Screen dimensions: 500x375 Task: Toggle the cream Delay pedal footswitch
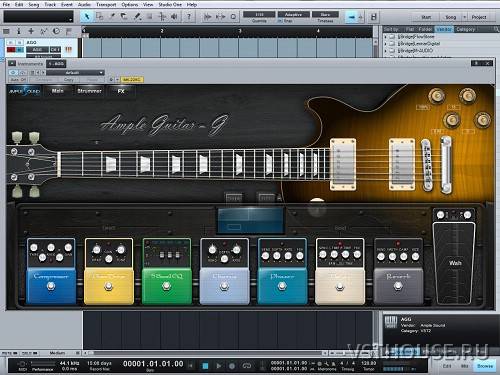[x=340, y=286]
